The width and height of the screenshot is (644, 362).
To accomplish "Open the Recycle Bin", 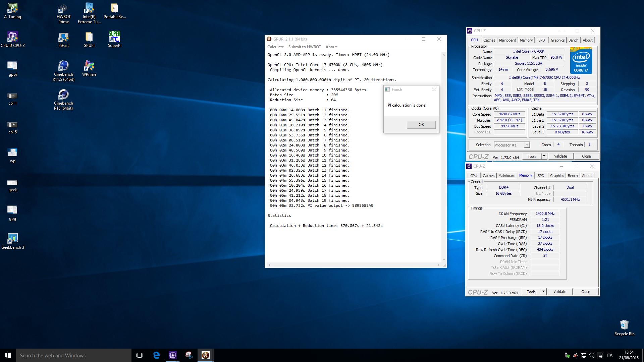I will click(624, 328).
